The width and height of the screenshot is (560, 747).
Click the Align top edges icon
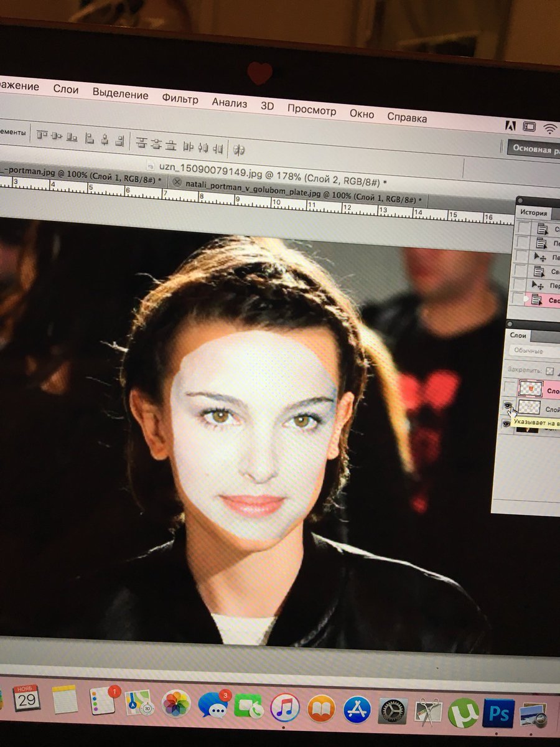[42, 134]
